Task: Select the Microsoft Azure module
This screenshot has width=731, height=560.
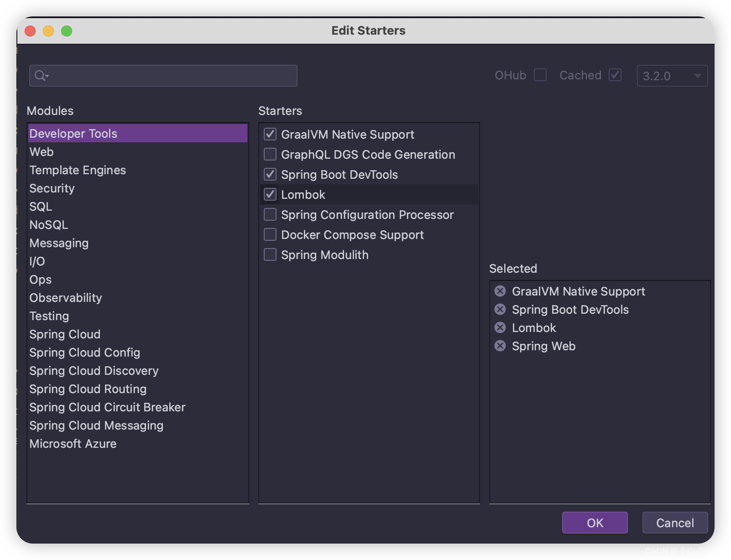Action: click(137, 444)
